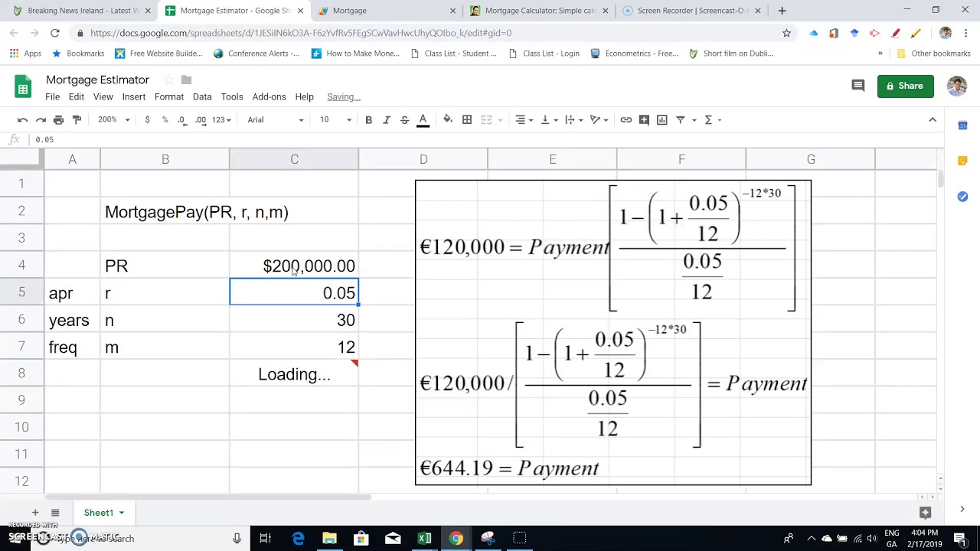Open comment history icon
This screenshot has width=980, height=551.
[858, 86]
